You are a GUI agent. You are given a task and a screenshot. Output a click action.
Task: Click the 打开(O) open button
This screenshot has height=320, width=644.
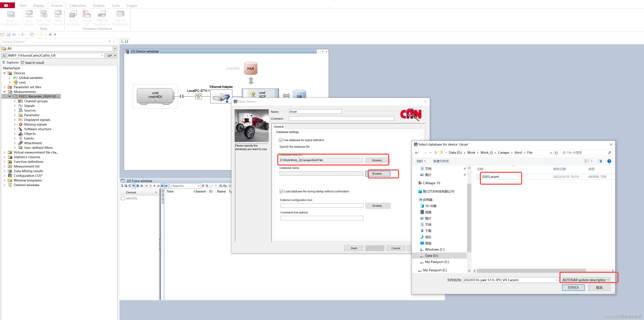tap(573, 288)
